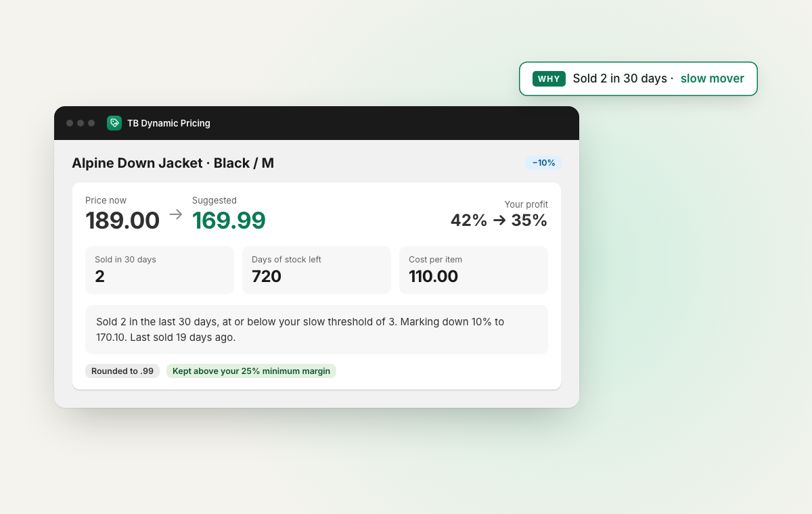The height and width of the screenshot is (514, 812).
Task: Click the profit value 42% → 35%
Action: [499, 220]
